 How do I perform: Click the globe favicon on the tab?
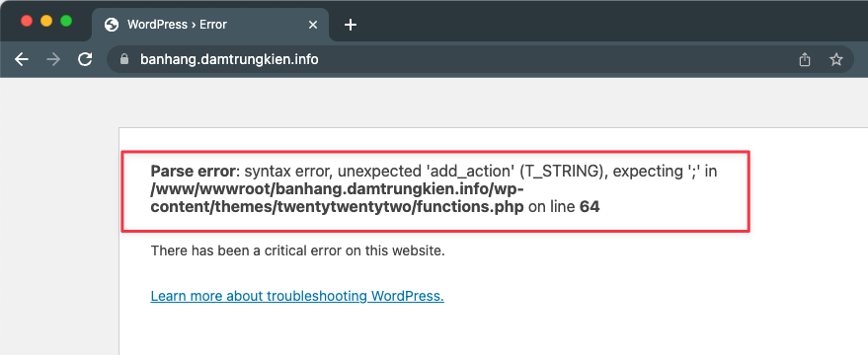(112, 25)
